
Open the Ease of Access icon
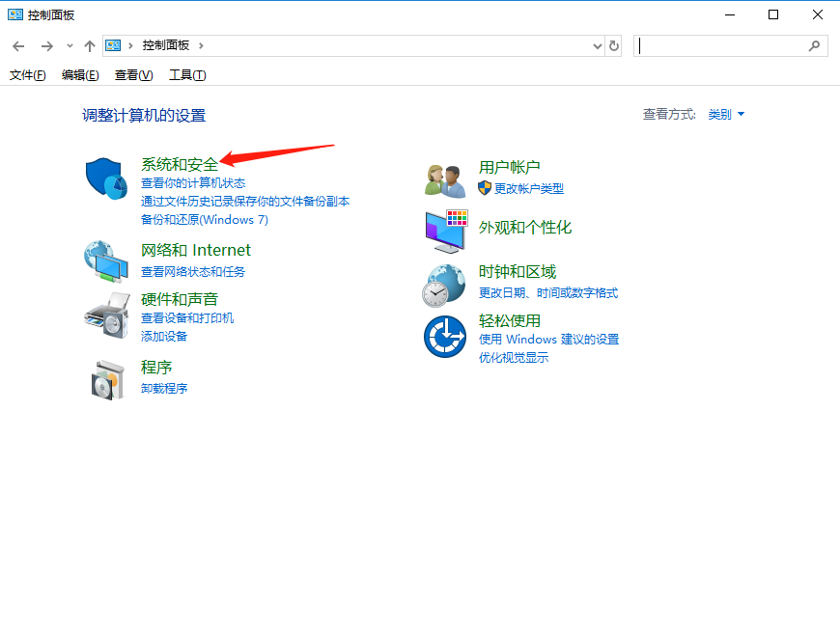point(446,337)
